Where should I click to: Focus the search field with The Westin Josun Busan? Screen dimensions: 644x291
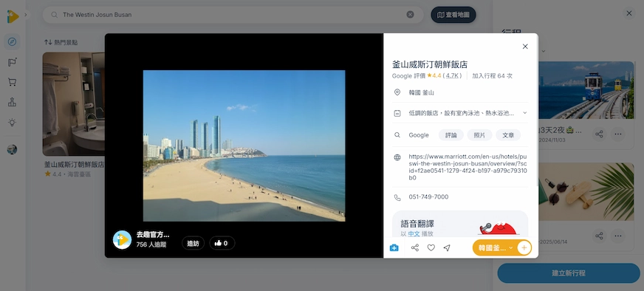click(233, 15)
